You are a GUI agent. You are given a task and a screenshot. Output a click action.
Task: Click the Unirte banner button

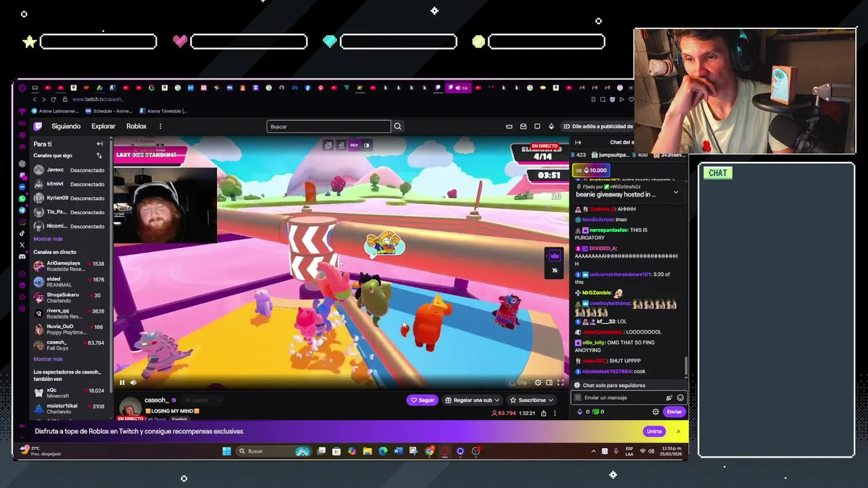[x=654, y=431]
